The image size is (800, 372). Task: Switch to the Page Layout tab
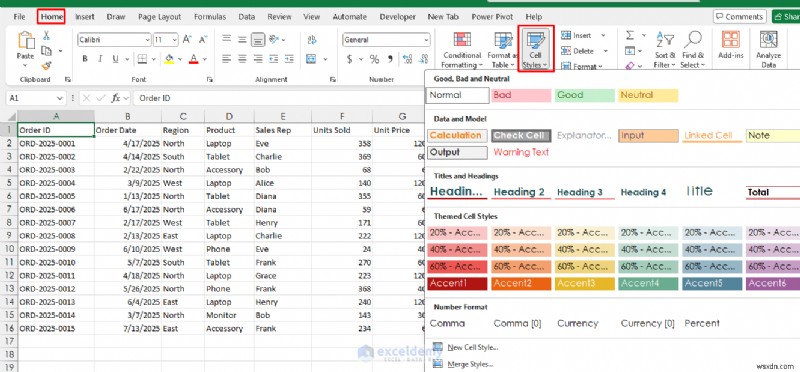point(160,17)
